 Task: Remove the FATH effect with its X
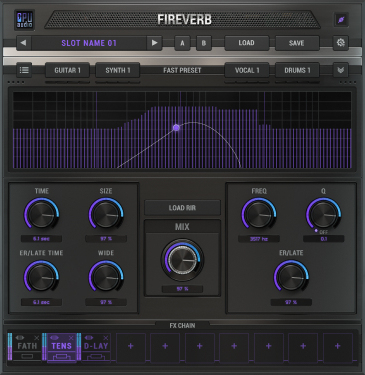click(x=37, y=338)
